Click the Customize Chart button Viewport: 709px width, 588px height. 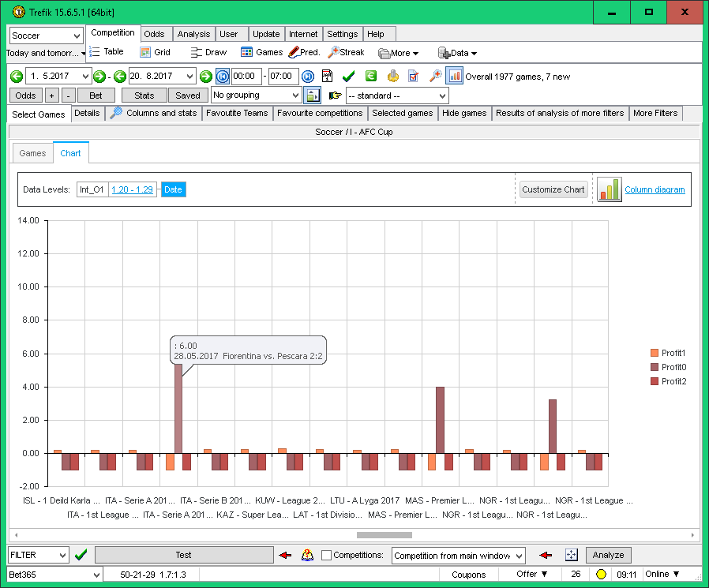553,189
